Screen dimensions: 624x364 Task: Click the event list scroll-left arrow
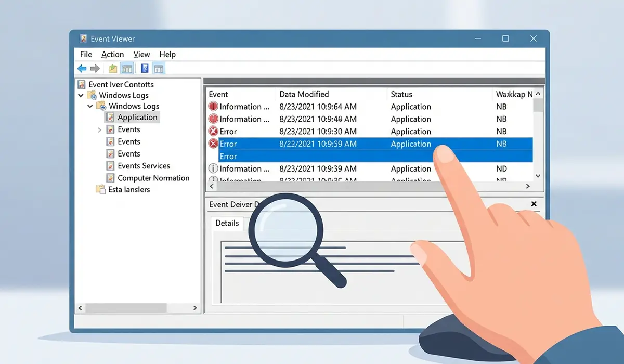coord(212,186)
